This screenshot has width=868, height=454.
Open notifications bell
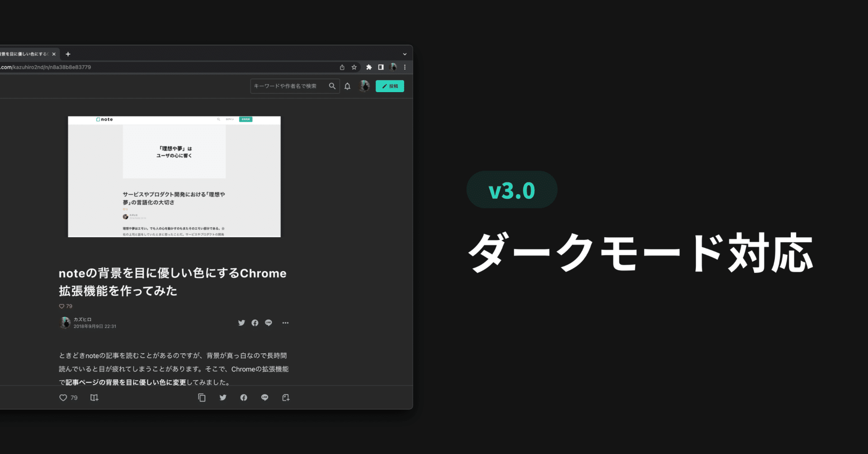347,86
